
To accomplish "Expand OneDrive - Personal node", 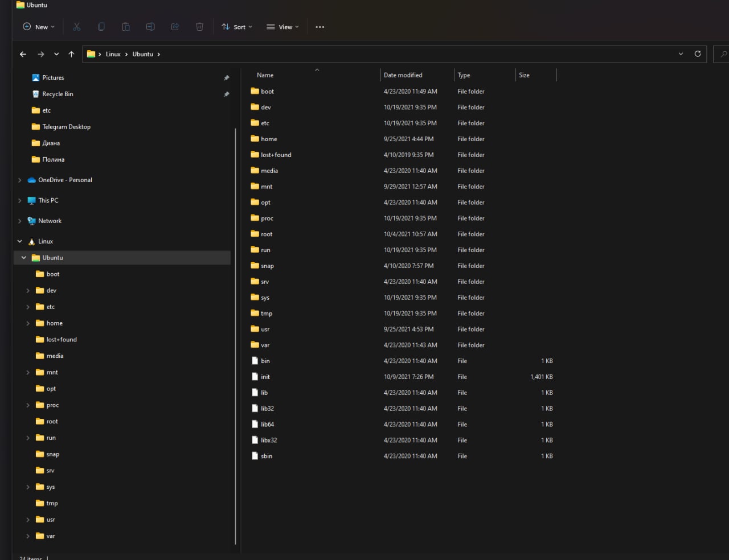I will (x=20, y=180).
